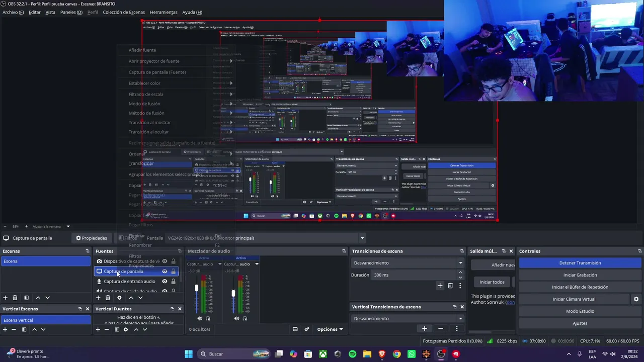Open the Herramientas menu
644x362 pixels.
164,12
